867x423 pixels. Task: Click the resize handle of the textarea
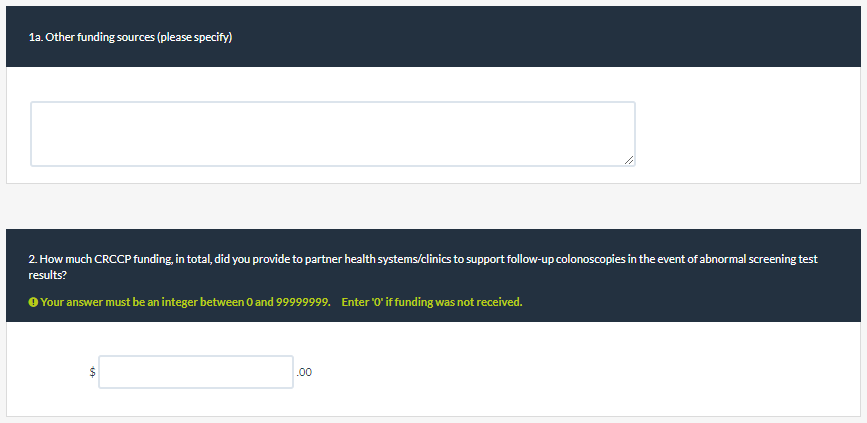[x=628, y=159]
